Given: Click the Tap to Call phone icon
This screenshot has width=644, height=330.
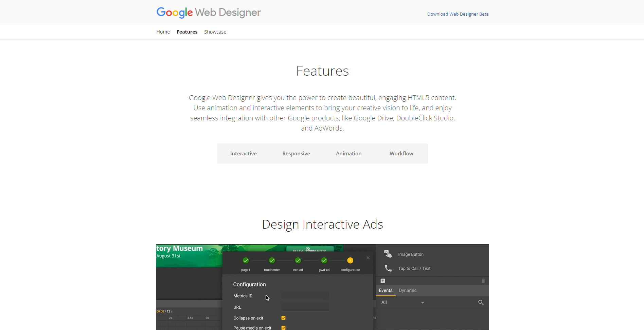Looking at the screenshot, I should pyautogui.click(x=388, y=268).
